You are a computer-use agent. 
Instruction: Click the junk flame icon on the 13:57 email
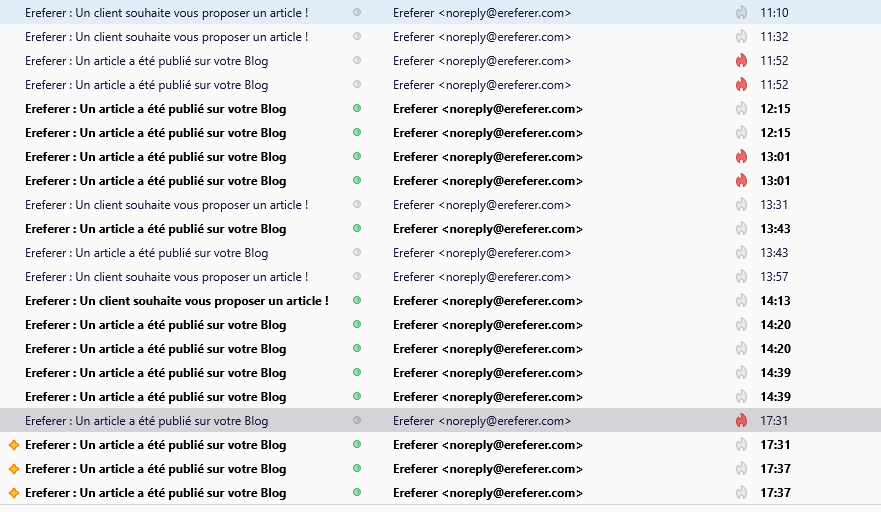coord(741,277)
